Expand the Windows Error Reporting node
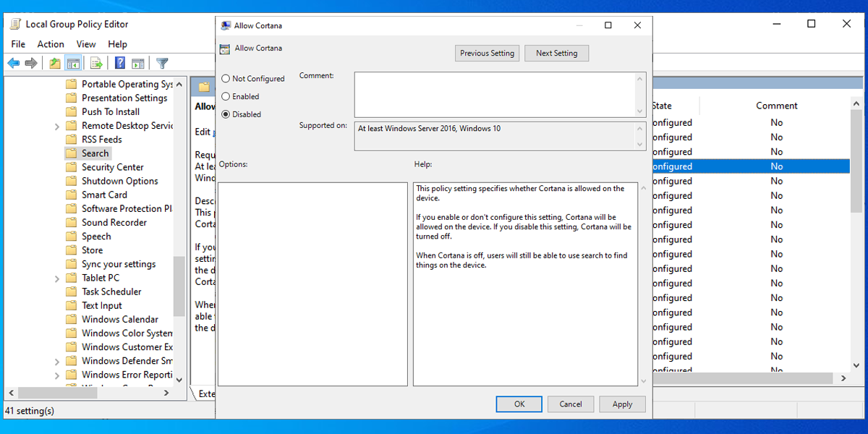This screenshot has height=434, width=868. tap(57, 375)
